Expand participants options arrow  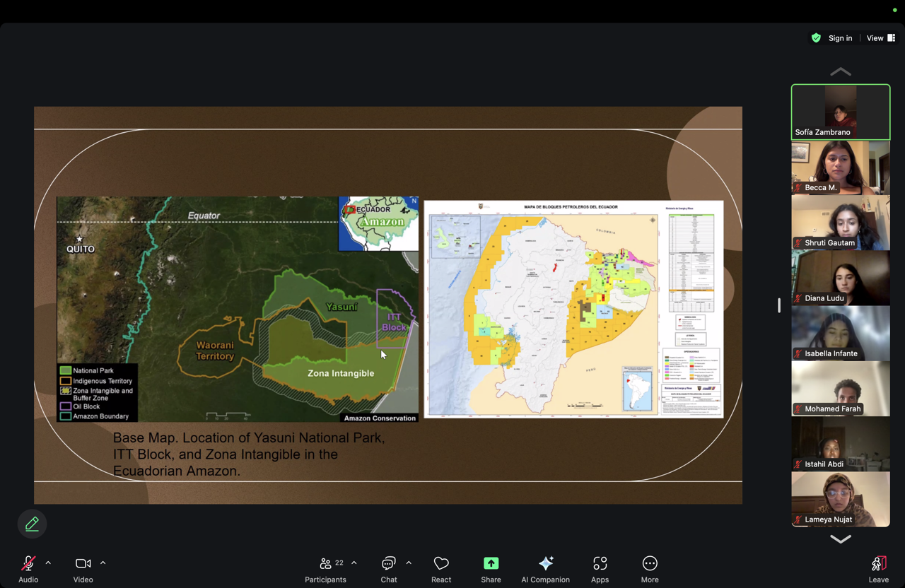[354, 563]
